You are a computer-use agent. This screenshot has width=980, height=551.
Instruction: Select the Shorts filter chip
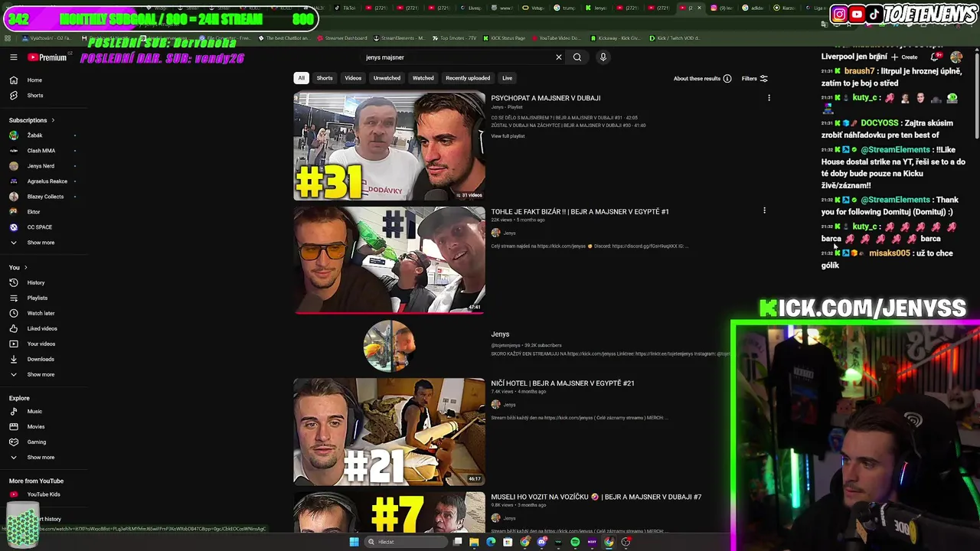point(325,78)
